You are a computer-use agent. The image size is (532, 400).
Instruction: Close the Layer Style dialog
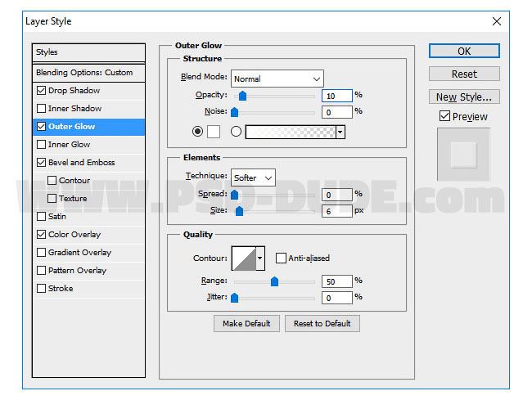tap(496, 21)
